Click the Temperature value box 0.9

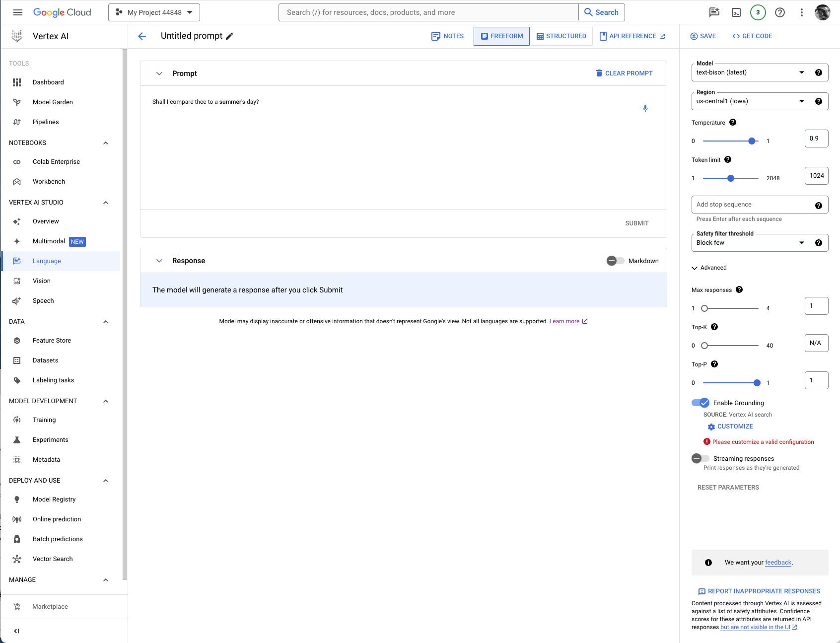(x=816, y=139)
